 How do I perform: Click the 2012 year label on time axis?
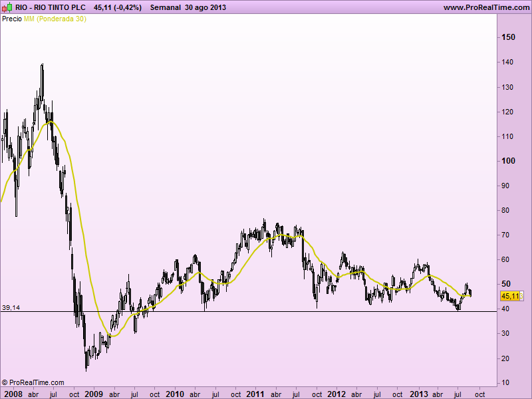click(336, 394)
